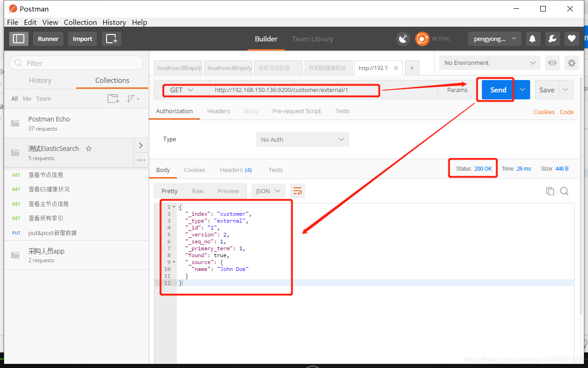Image resolution: width=588 pixels, height=368 pixels.
Task: Open environment quick look eye icon
Action: pos(553,63)
